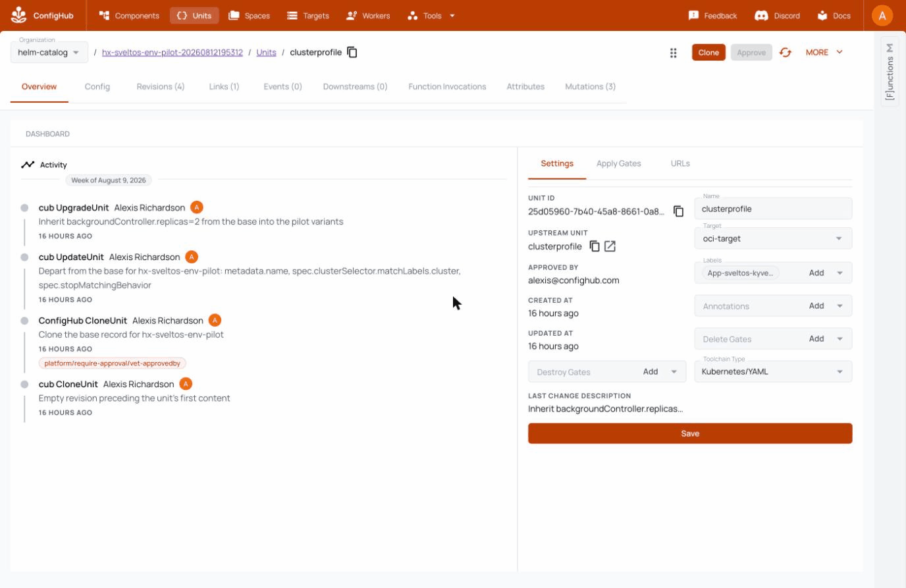Open the Components navigation item
The image size is (906, 588).
point(129,16)
